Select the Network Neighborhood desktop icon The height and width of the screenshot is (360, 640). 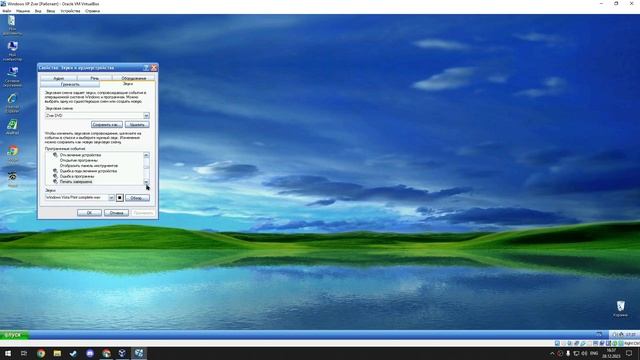(x=12, y=77)
